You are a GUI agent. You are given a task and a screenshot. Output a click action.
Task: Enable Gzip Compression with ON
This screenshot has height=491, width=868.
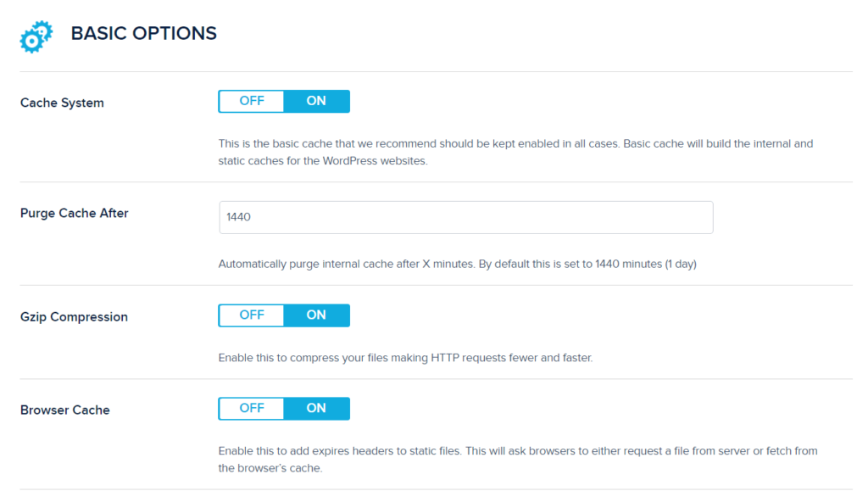pyautogui.click(x=316, y=315)
